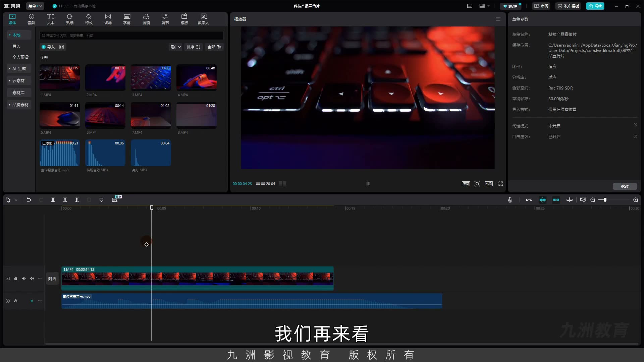
Task: Open the thumbnail view mode dropdown
Action: pyautogui.click(x=175, y=47)
